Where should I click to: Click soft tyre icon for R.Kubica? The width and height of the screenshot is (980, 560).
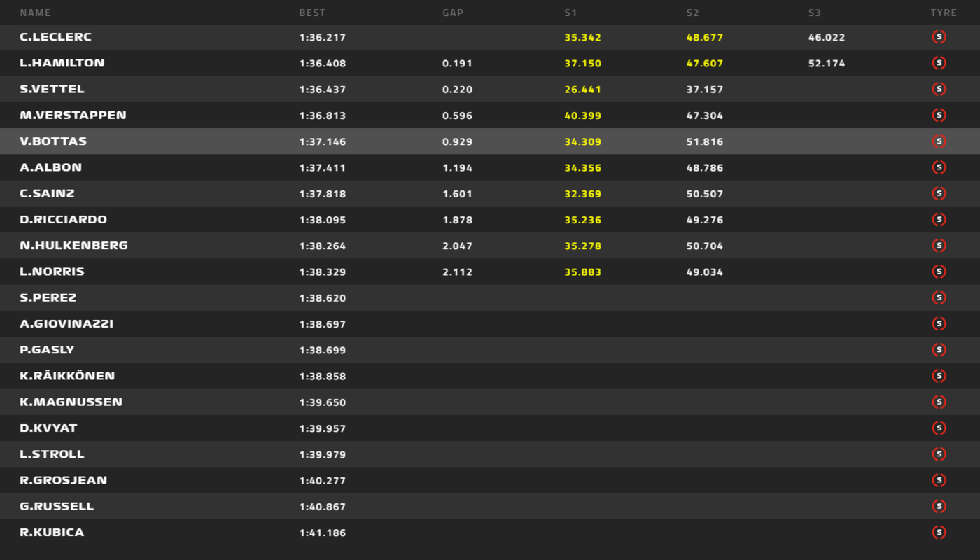coord(939,533)
